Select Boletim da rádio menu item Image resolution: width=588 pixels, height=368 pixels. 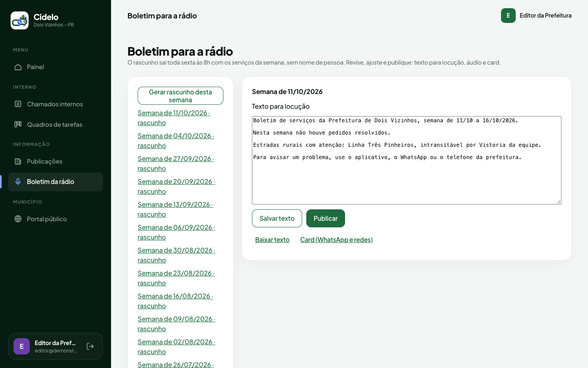point(56,182)
